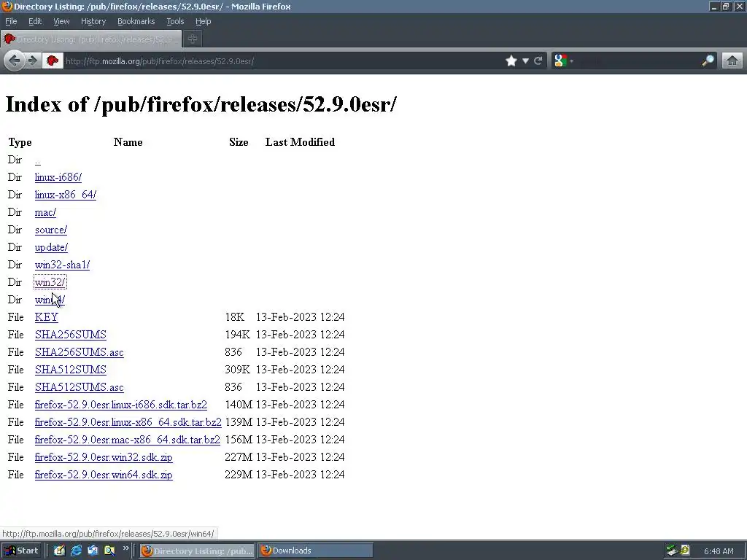747x560 pixels.
Task: Go to the Home page button
Action: (x=732, y=61)
